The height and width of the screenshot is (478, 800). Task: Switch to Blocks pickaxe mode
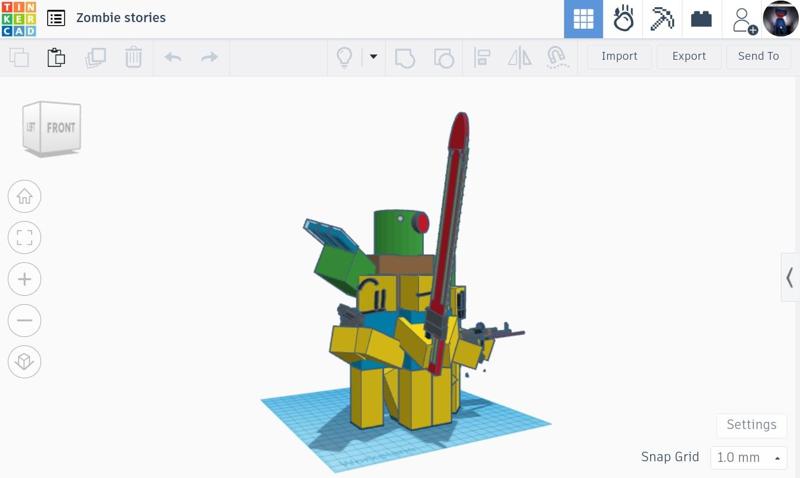pos(662,19)
